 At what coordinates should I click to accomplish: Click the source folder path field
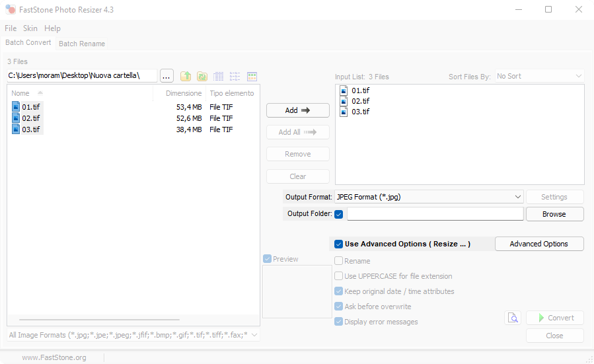[x=82, y=76]
